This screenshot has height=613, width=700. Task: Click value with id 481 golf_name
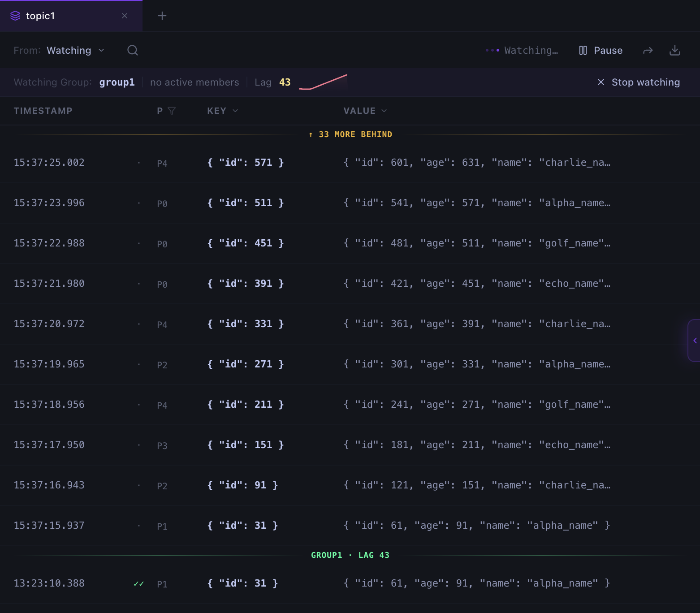[x=477, y=243]
